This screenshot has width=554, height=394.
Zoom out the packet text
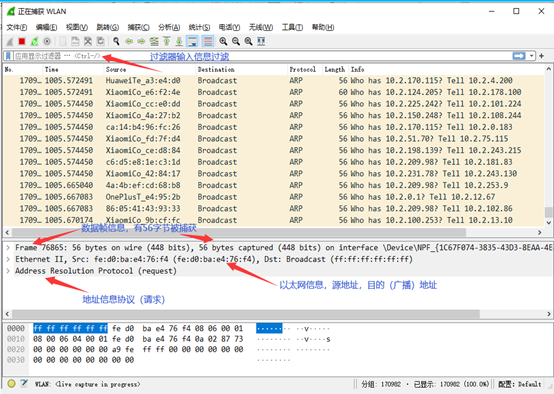click(236, 42)
